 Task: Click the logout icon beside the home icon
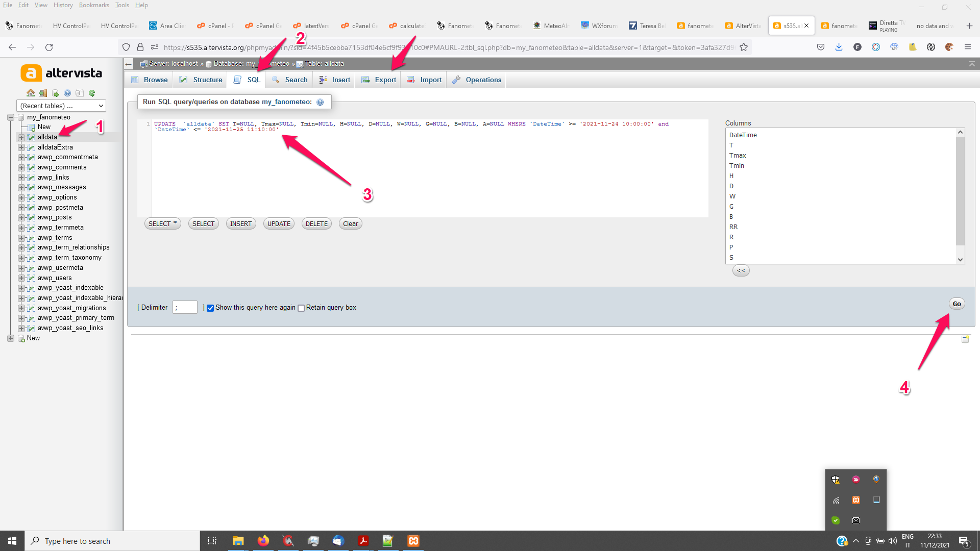(43, 93)
